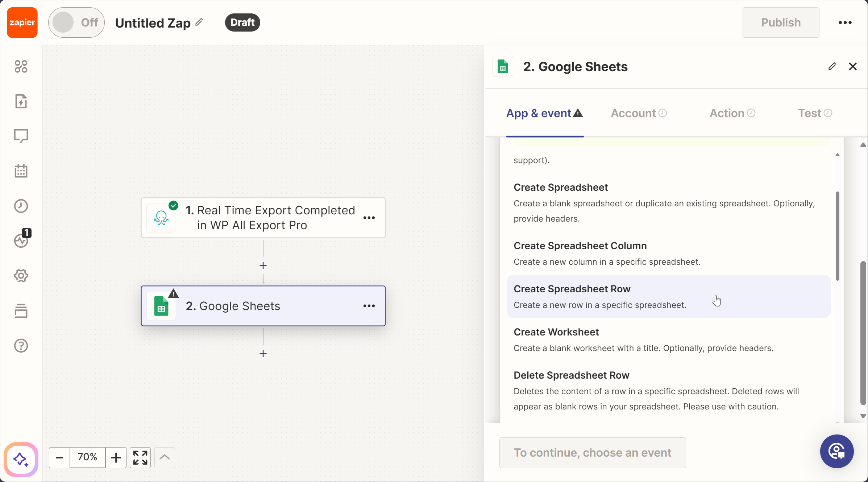The image size is (868, 482).
Task: Zoom in the canvas with the plus button
Action: [x=116, y=457]
